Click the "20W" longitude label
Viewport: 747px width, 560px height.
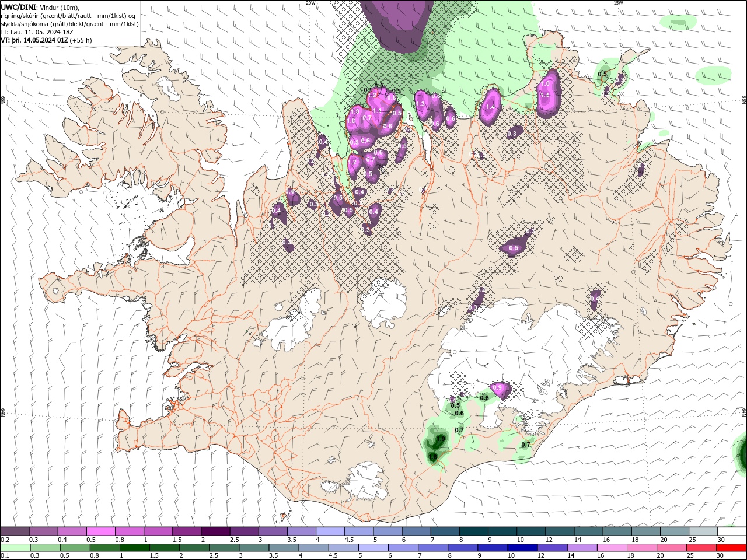[x=311, y=2]
